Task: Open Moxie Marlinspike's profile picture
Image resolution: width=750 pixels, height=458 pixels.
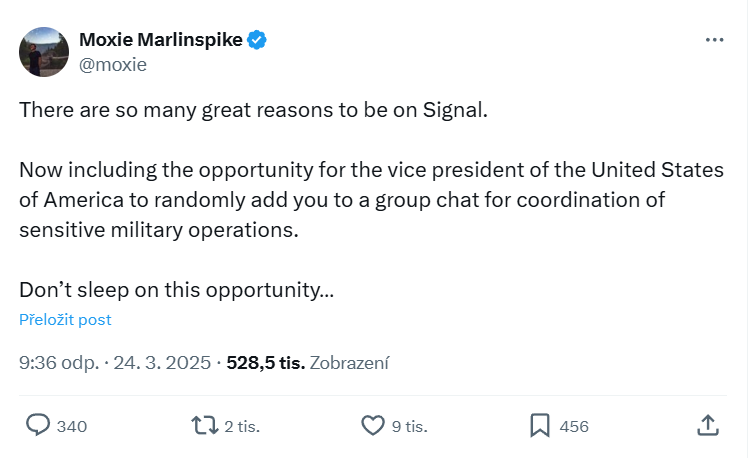Action: (44, 52)
